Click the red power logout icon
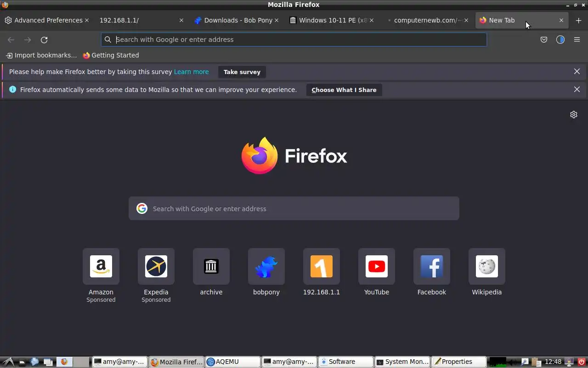The height and width of the screenshot is (368, 588). (x=582, y=362)
